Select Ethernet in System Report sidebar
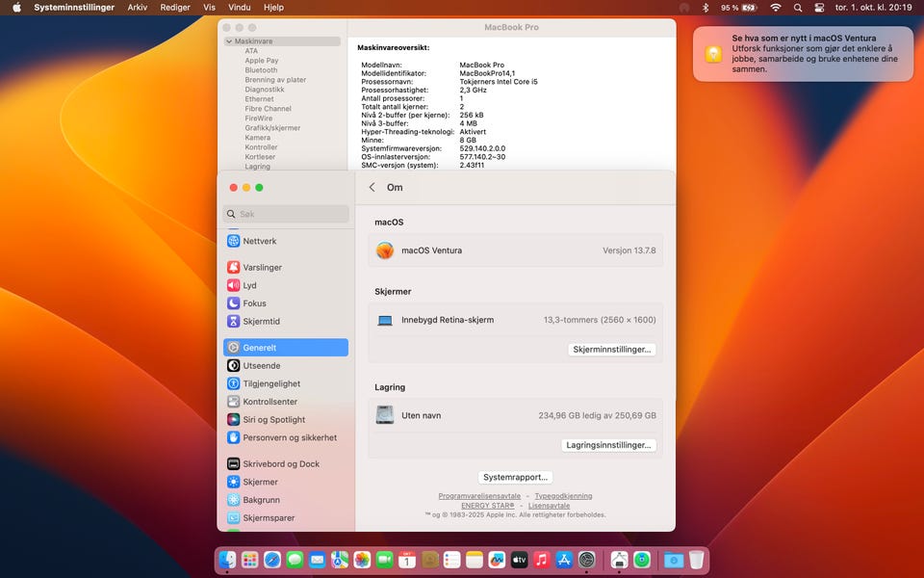This screenshot has width=924, height=578. (259, 99)
